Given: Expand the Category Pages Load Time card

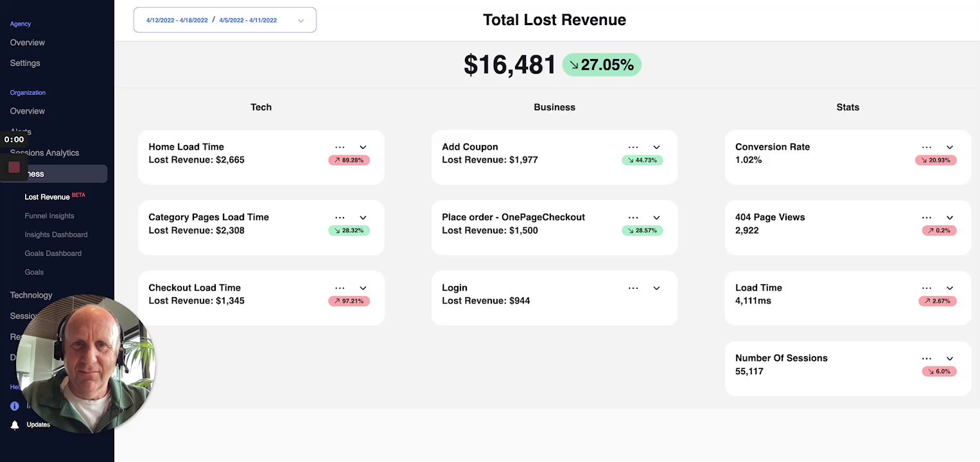Looking at the screenshot, I should pyautogui.click(x=363, y=218).
